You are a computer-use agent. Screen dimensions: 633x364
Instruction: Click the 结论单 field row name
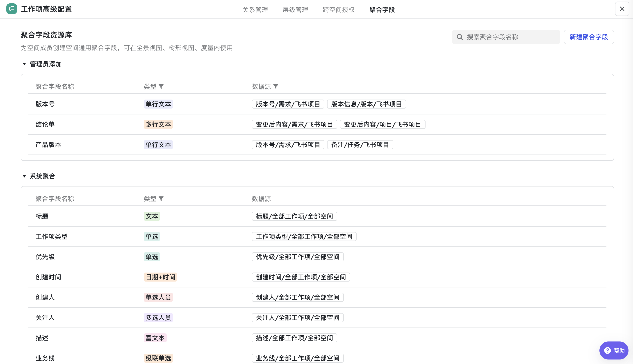pos(45,124)
